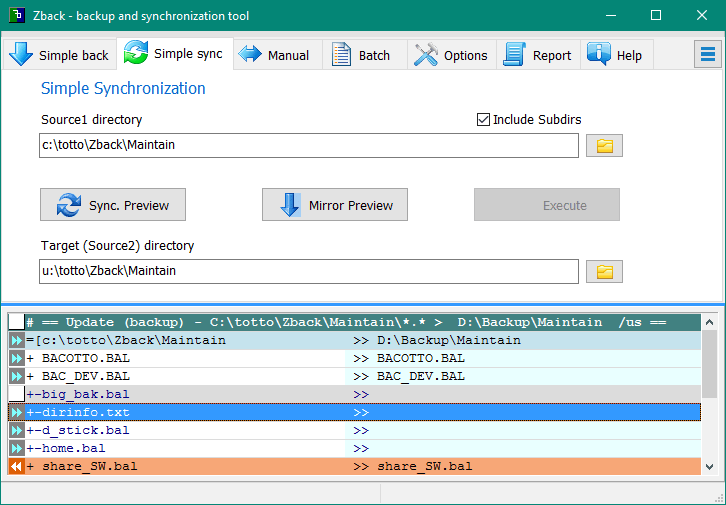Click the Mirror Preview button
The image size is (726, 505).
pos(335,205)
